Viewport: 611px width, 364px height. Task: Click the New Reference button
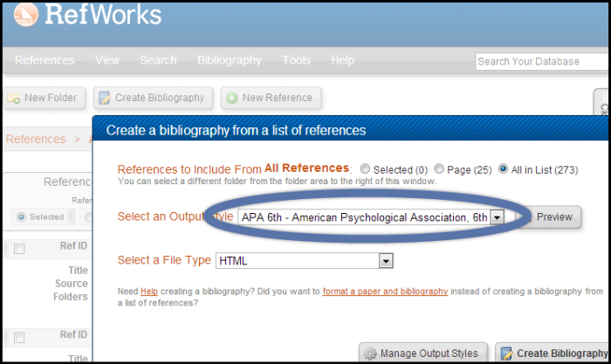coord(271,98)
